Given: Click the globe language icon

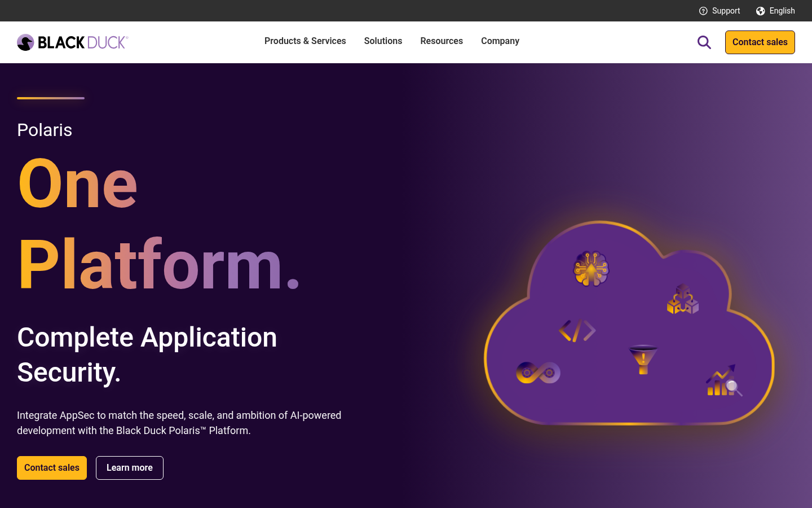Looking at the screenshot, I should 761,11.
